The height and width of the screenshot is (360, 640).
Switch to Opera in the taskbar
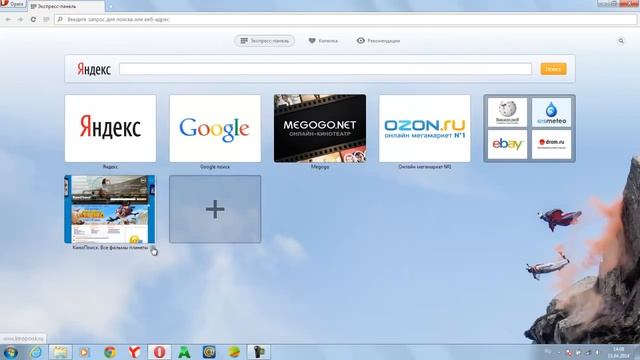click(x=159, y=352)
